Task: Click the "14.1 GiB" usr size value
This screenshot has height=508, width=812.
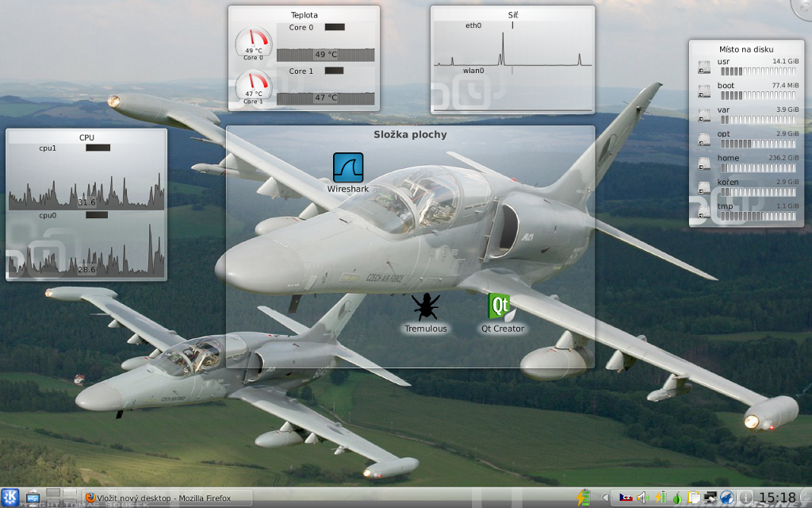Action: pyautogui.click(x=786, y=60)
